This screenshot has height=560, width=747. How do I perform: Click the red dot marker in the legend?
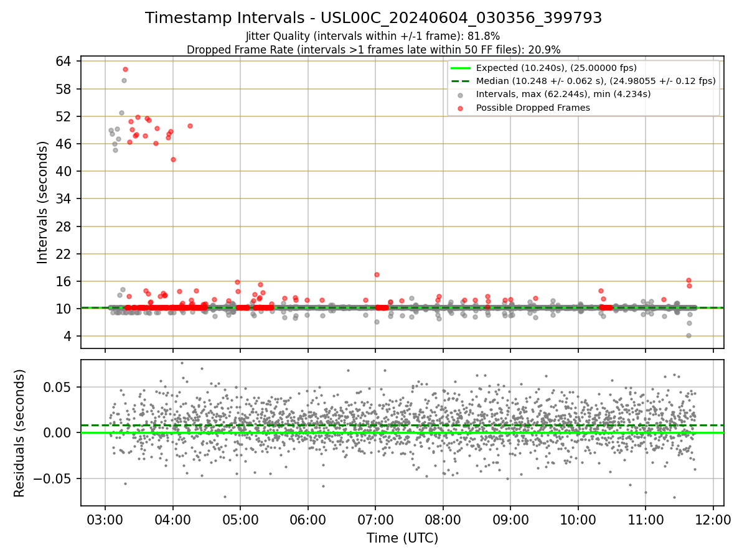pos(461,108)
